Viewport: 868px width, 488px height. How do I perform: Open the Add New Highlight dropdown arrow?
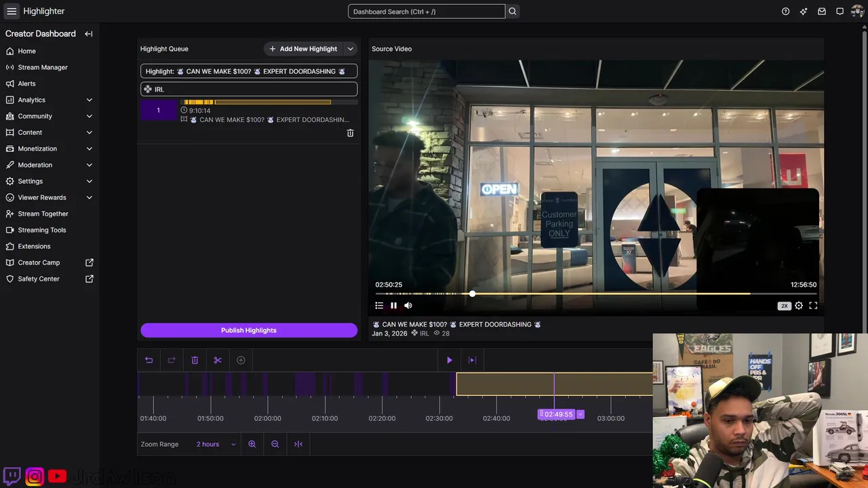pos(351,49)
